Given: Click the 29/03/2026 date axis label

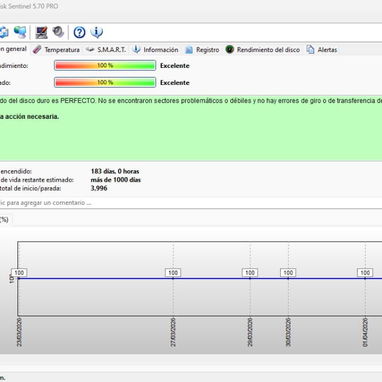Looking at the screenshot, I should [x=250, y=332].
